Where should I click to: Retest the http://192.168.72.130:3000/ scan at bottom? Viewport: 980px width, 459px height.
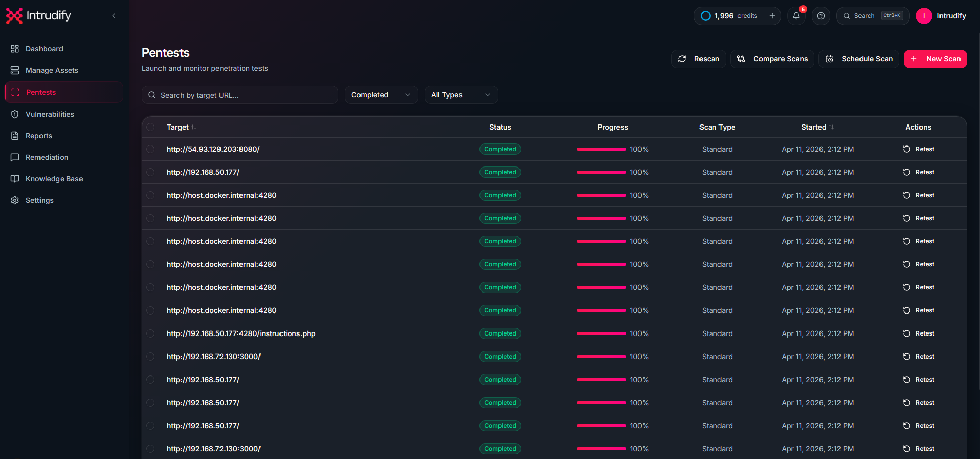click(x=919, y=449)
